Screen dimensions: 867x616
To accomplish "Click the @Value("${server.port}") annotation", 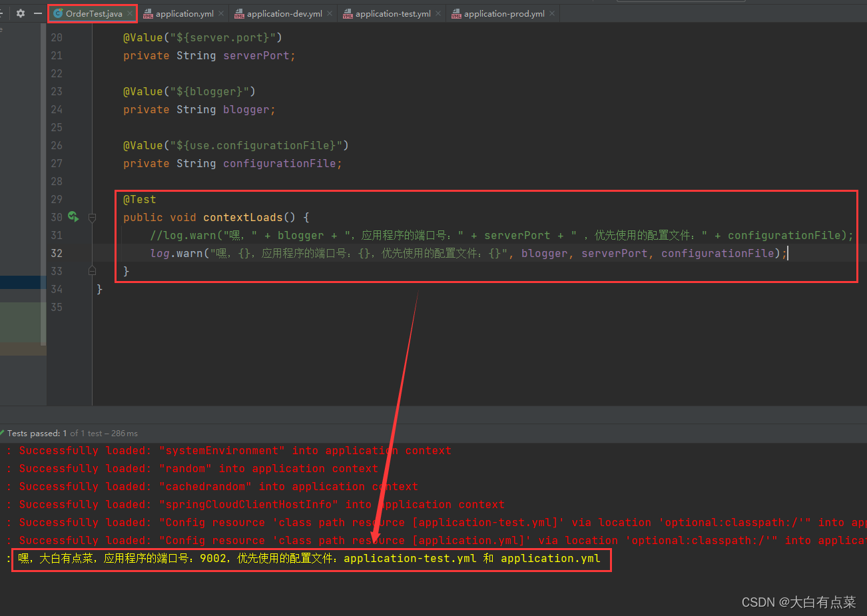I will (202, 38).
